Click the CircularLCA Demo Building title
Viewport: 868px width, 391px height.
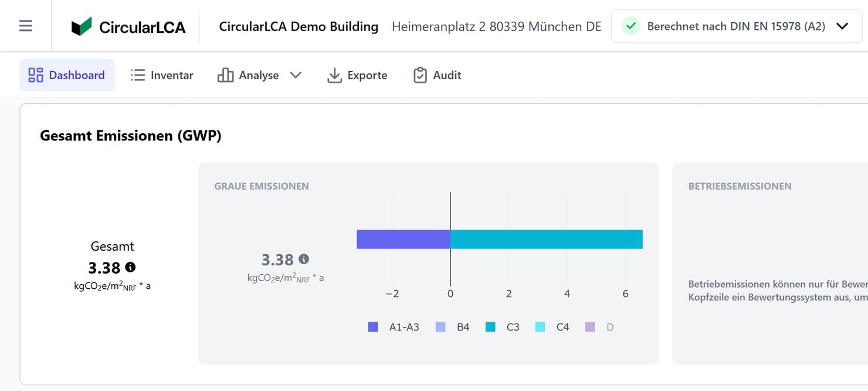[x=299, y=26]
